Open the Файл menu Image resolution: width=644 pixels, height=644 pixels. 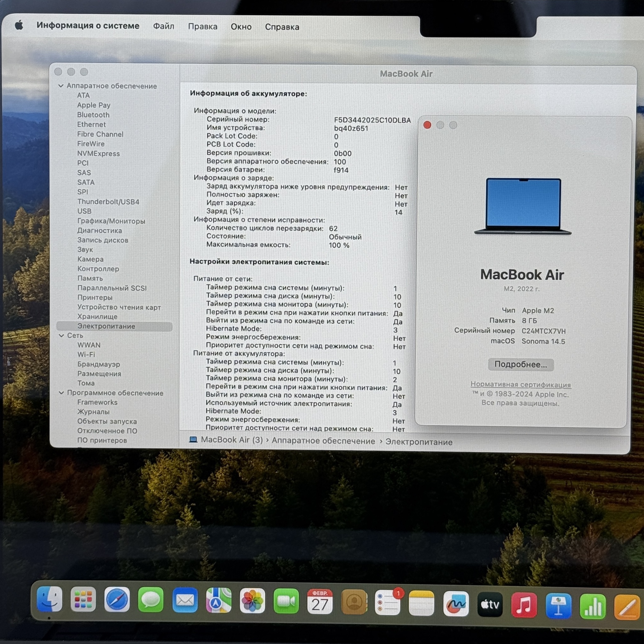click(x=164, y=26)
